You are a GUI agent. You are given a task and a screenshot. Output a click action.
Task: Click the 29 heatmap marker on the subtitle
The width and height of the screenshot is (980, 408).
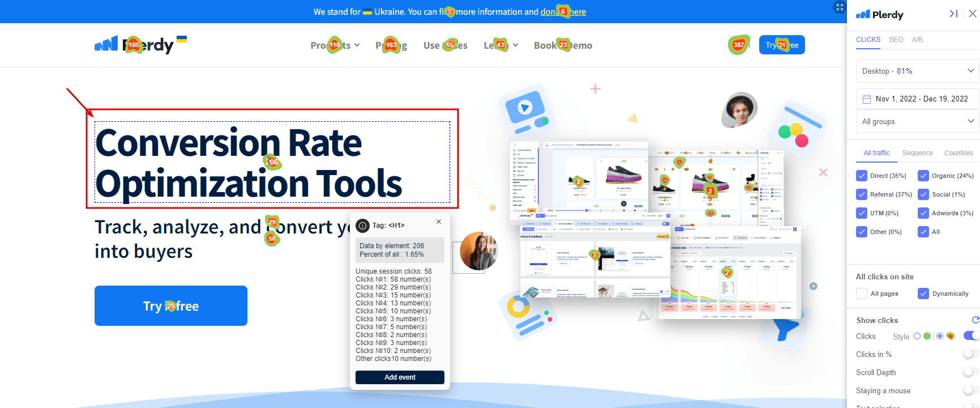[272, 222]
